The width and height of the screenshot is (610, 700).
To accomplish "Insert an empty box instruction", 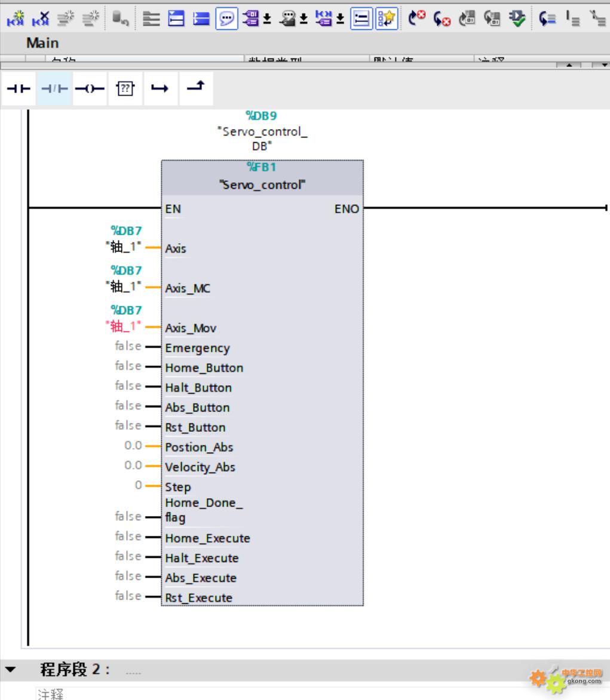I will click(125, 89).
